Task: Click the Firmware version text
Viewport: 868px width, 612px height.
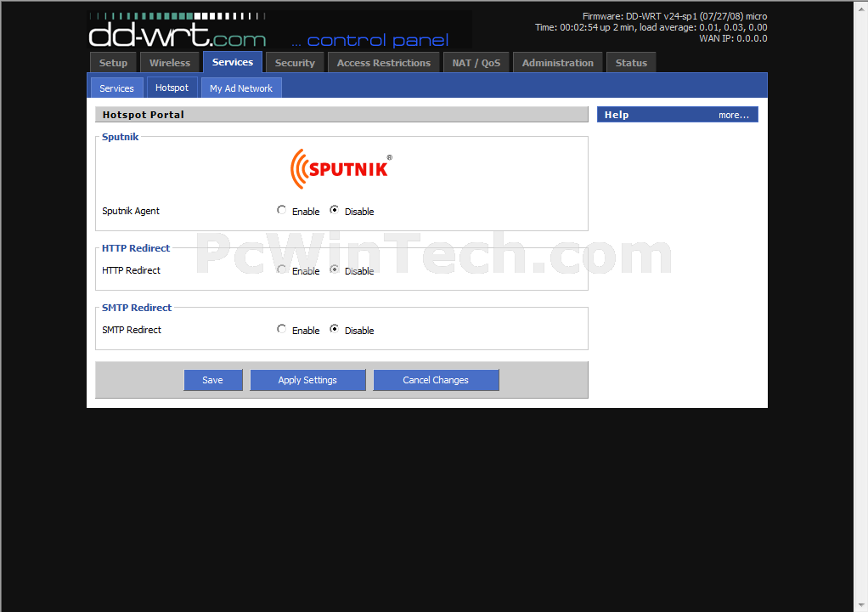Action: tap(675, 16)
